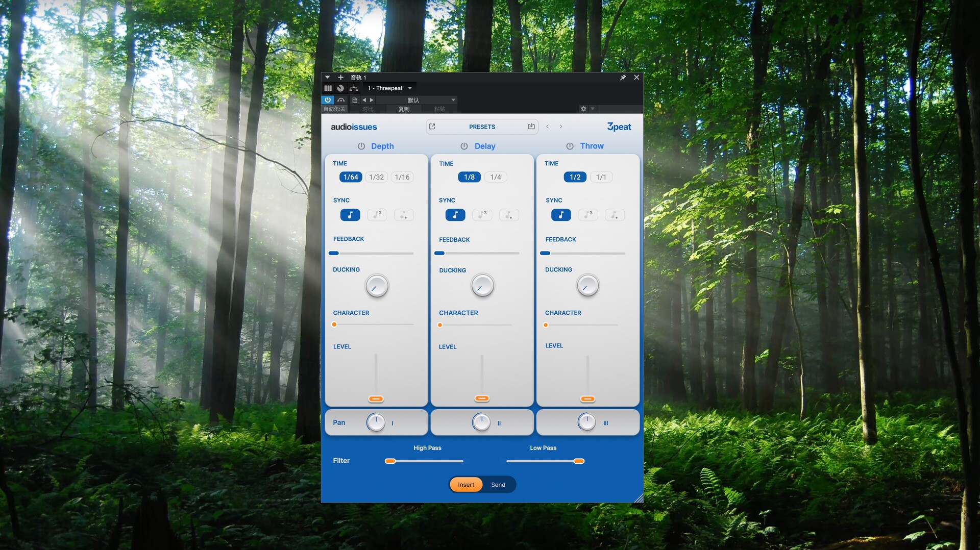Set Delay time to 1/4
This screenshot has height=550, width=980.
(495, 177)
